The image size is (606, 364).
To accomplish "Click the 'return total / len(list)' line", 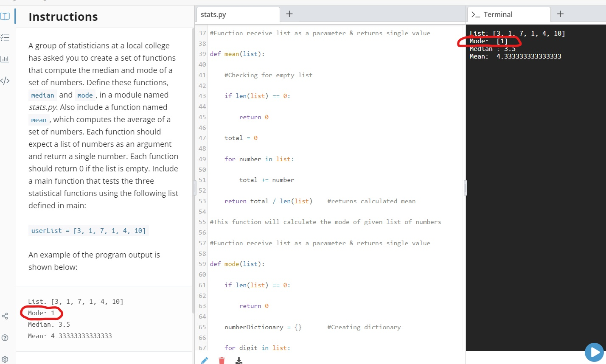I will (x=269, y=201).
